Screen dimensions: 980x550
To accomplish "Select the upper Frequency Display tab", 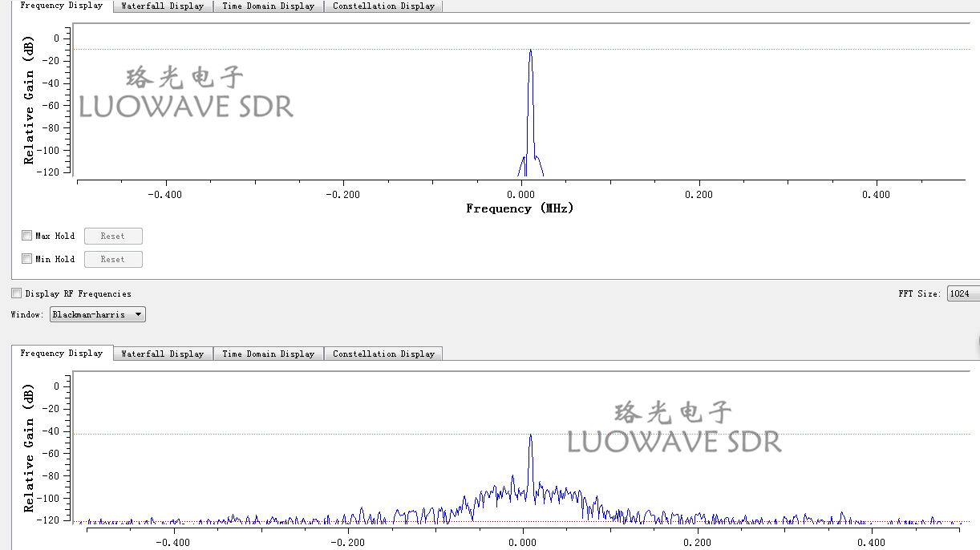I will click(x=61, y=6).
